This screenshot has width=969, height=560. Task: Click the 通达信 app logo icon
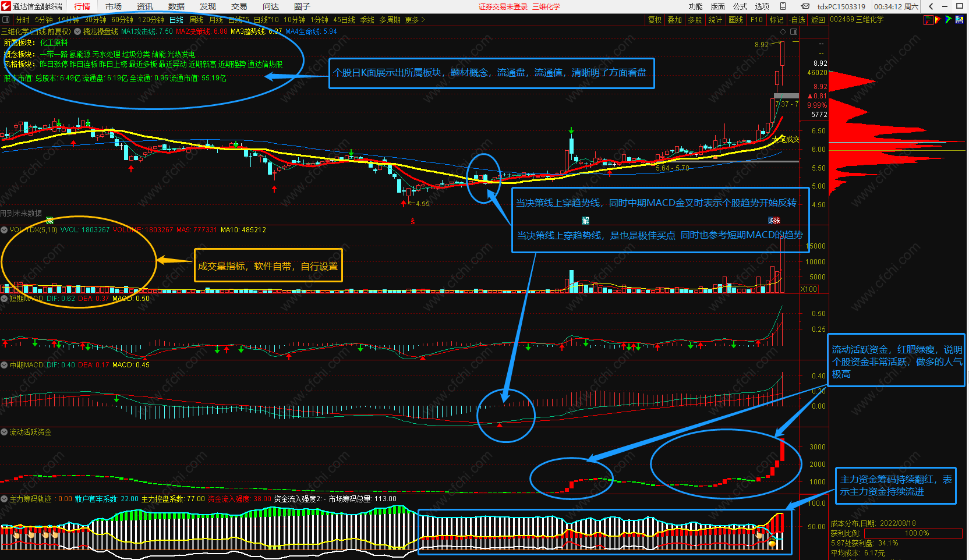(x=6, y=6)
